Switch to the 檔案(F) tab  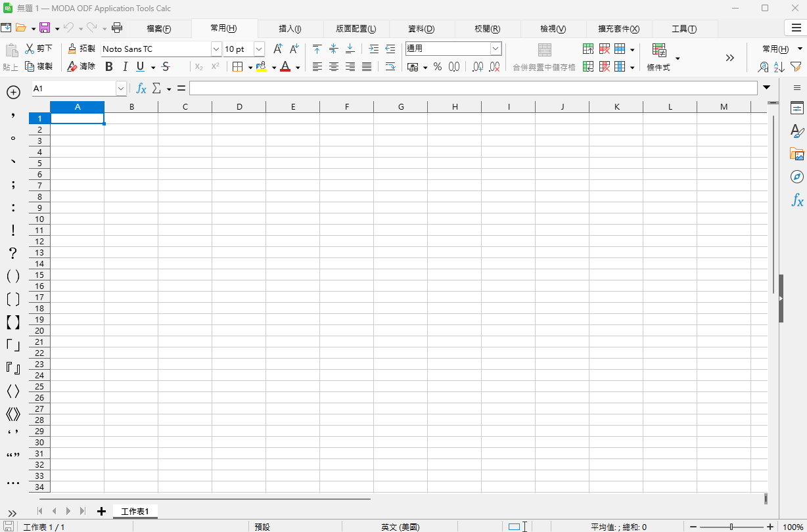(x=158, y=29)
